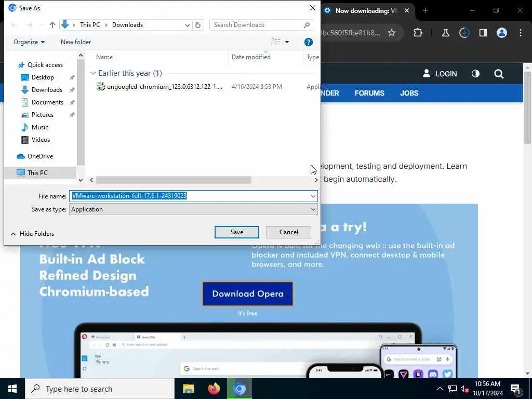Open FORUMS site menu item
Image resolution: width=532 pixels, height=399 pixels.
[x=369, y=93]
